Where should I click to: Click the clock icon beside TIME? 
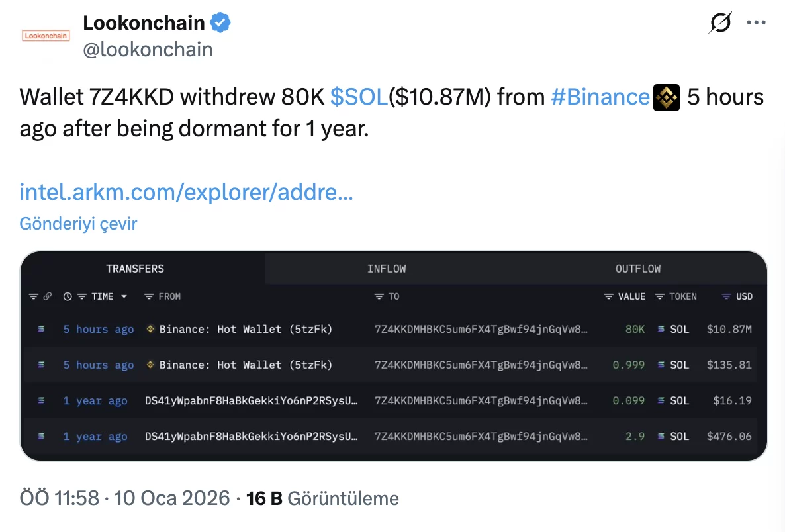pos(68,296)
